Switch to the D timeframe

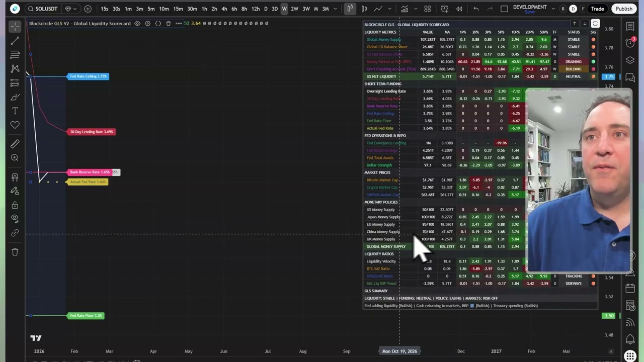266,9
